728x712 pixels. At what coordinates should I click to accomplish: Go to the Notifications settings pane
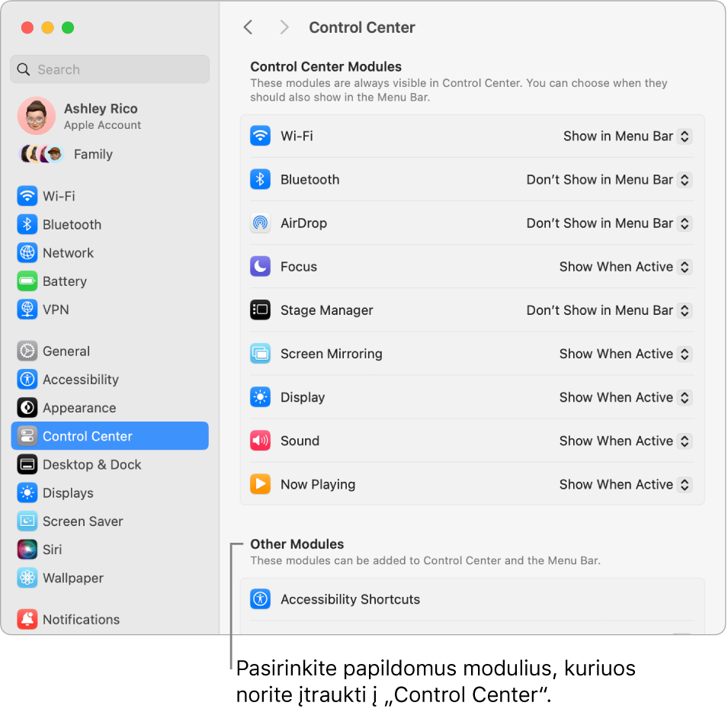tap(110, 619)
